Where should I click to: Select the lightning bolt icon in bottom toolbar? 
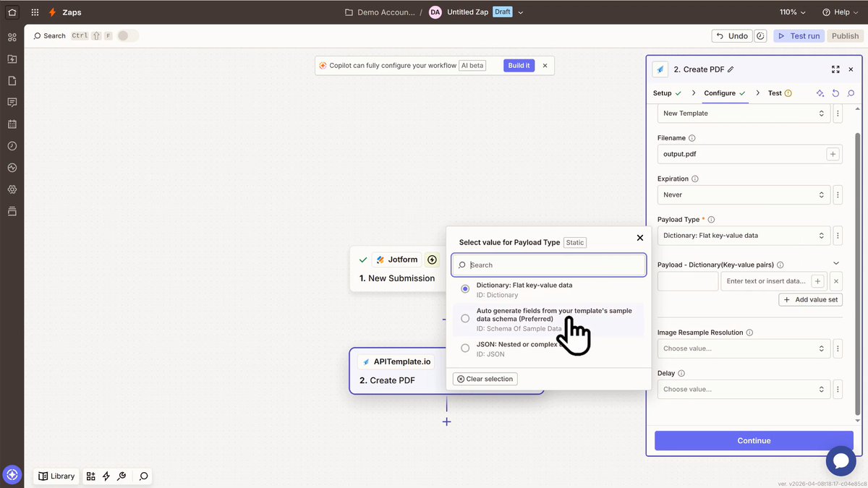[x=106, y=476]
